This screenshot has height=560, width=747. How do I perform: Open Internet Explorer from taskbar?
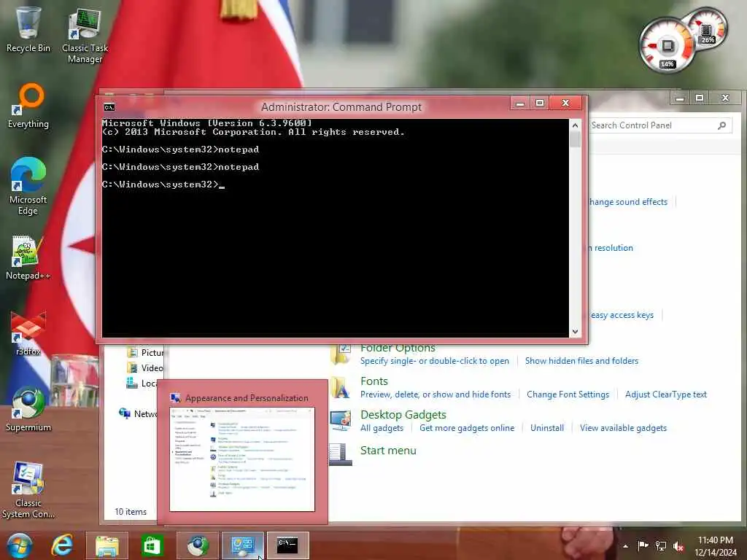[63, 545]
